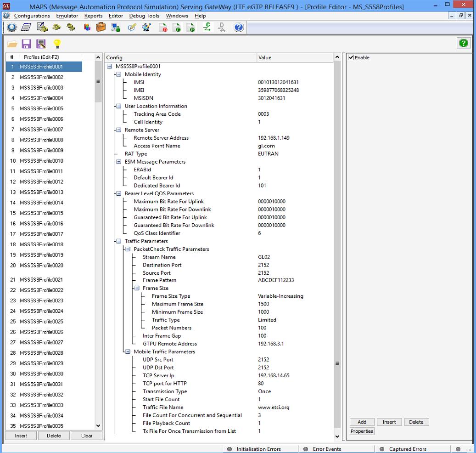The width and height of the screenshot is (476, 453).
Task: Click the Initialisation Errors status indicator
Action: click(x=230, y=449)
